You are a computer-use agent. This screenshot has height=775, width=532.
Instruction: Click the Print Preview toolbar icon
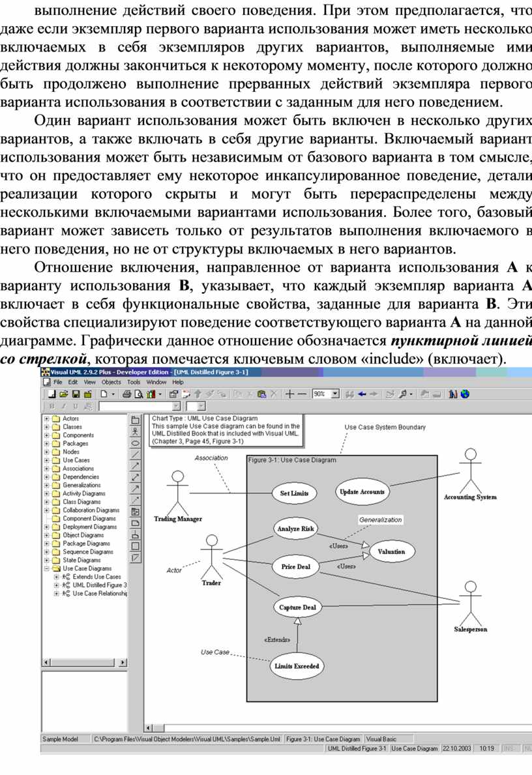click(x=139, y=394)
